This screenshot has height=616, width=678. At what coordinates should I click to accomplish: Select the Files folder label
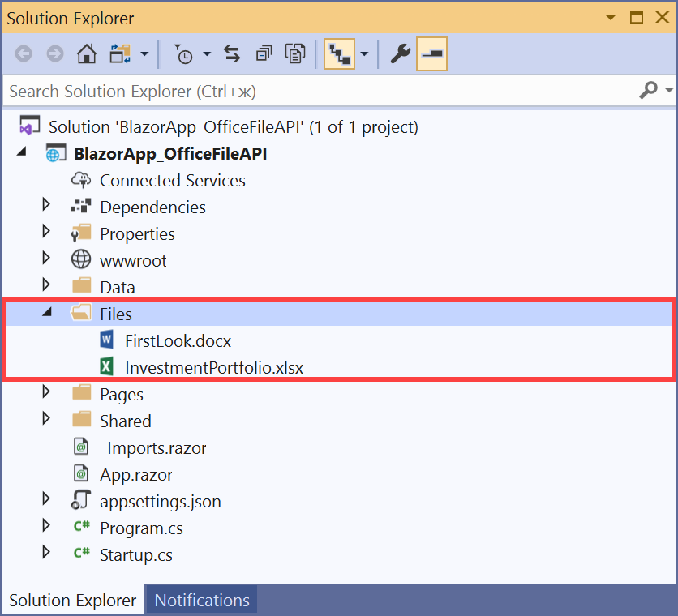pos(115,314)
